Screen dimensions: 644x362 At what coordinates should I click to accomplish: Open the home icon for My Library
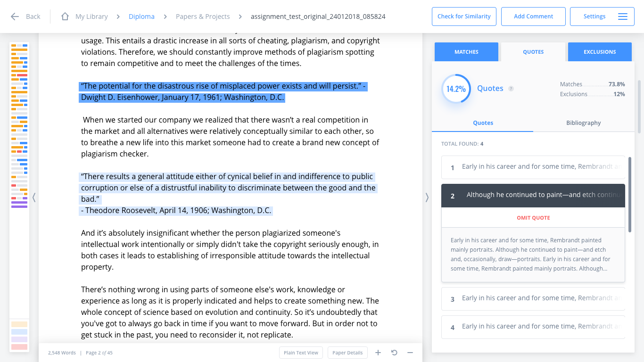(x=65, y=16)
